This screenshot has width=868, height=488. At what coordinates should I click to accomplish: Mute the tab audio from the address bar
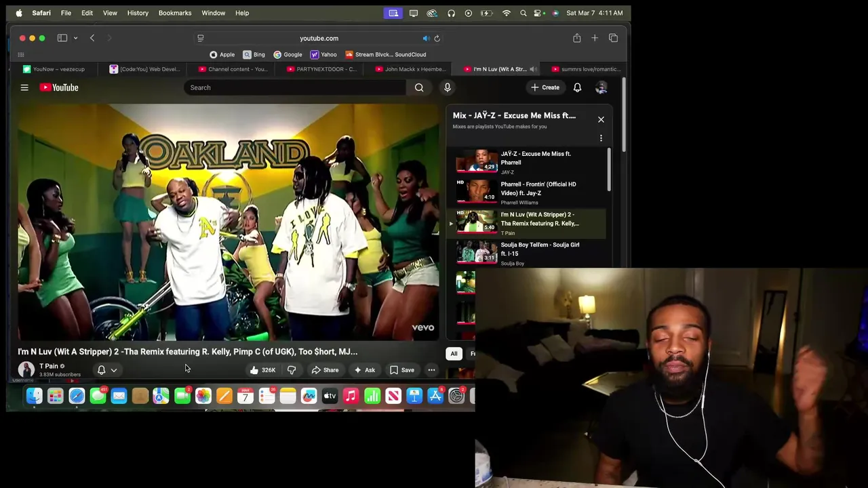coord(426,38)
